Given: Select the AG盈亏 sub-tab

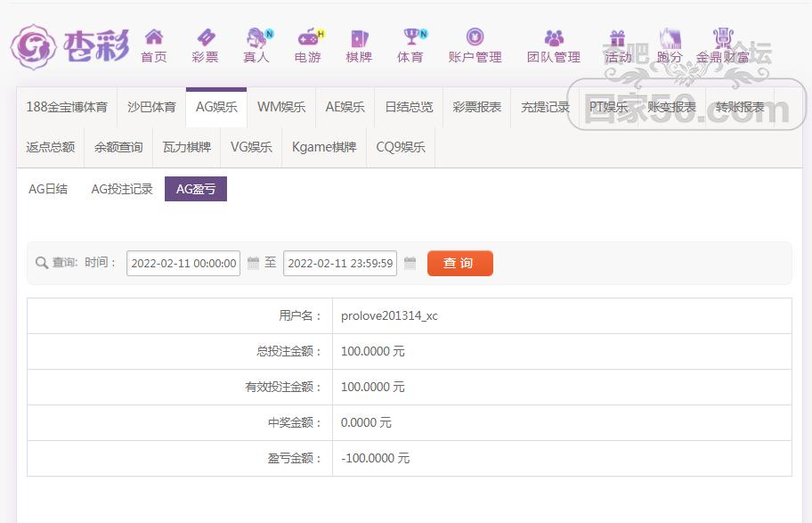Looking at the screenshot, I should pyautogui.click(x=196, y=189).
